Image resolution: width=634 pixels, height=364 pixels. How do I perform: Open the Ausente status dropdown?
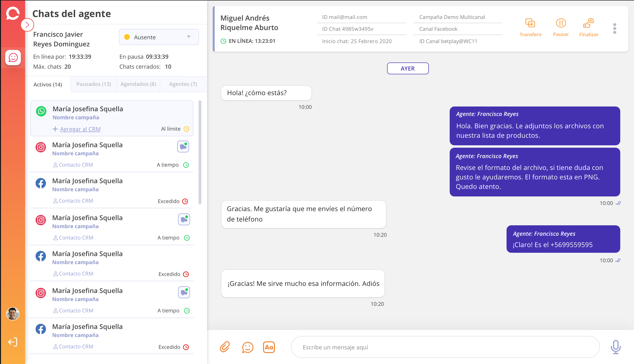[159, 37]
